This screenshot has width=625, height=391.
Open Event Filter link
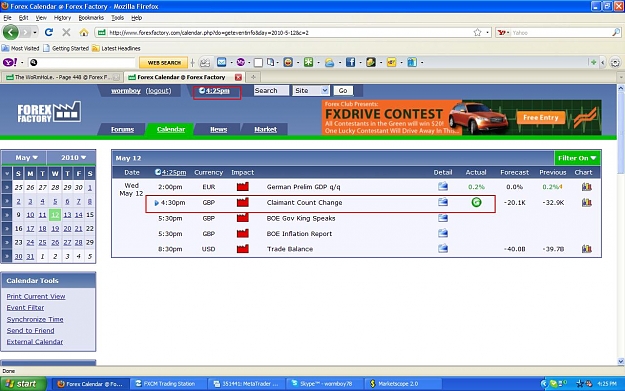tap(26, 307)
